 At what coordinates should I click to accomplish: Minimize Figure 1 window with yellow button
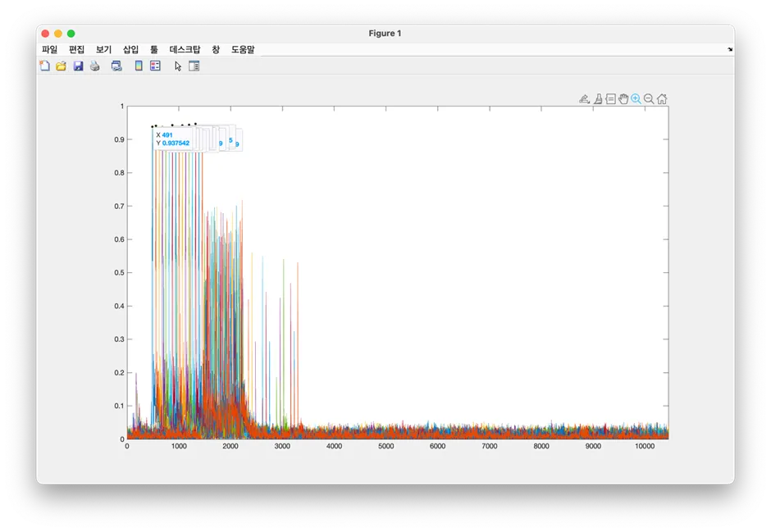58,34
